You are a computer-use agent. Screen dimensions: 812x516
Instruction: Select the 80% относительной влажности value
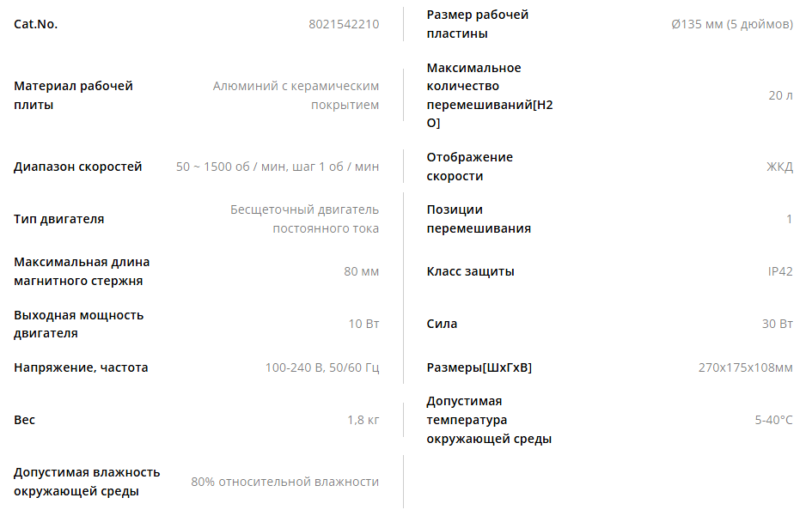(284, 482)
